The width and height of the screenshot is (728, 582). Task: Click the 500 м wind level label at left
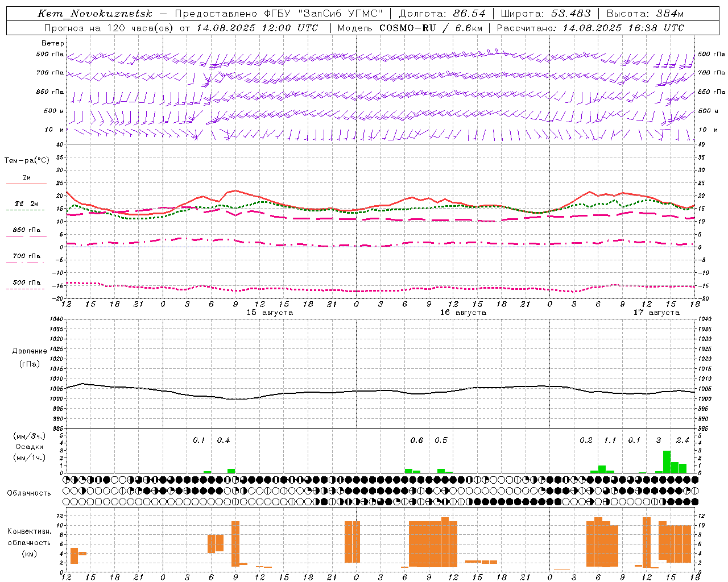coord(54,111)
